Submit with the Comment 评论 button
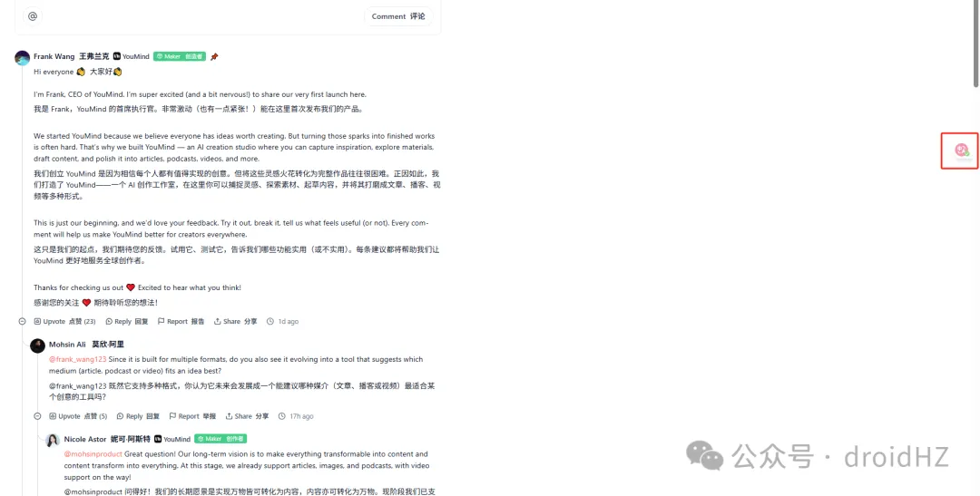 398,16
